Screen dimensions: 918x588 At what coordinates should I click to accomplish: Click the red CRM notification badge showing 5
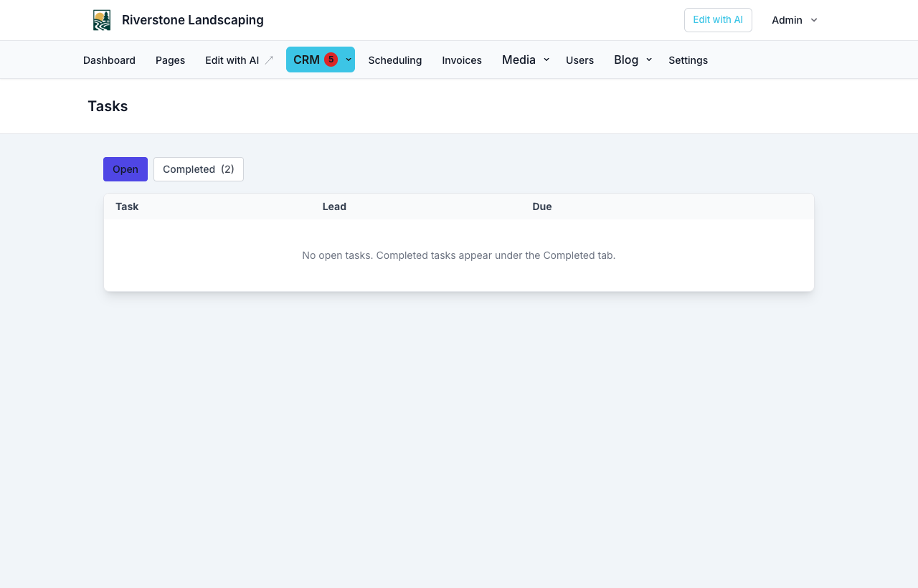pos(331,60)
